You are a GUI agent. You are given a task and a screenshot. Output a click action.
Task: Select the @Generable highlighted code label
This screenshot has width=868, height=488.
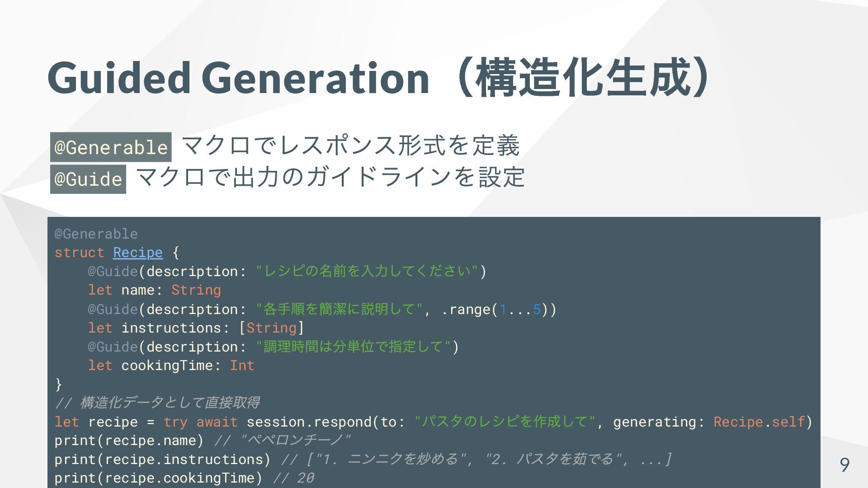pos(111,147)
